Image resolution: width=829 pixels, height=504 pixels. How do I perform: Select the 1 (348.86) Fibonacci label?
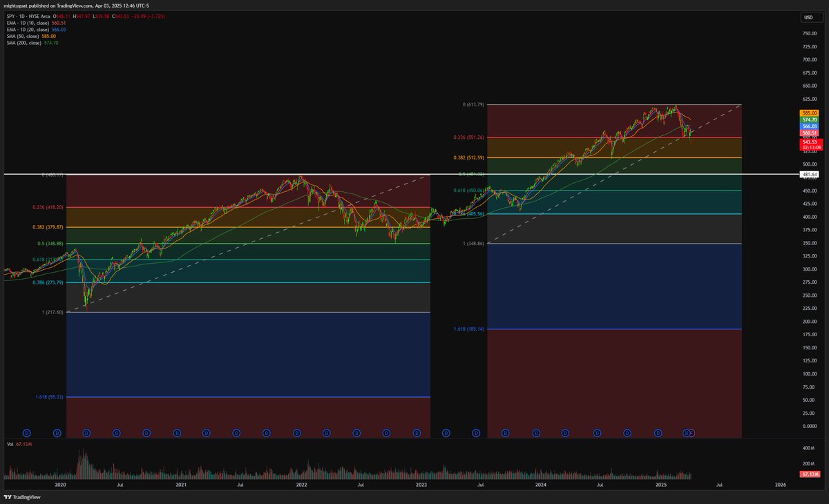pyautogui.click(x=473, y=244)
